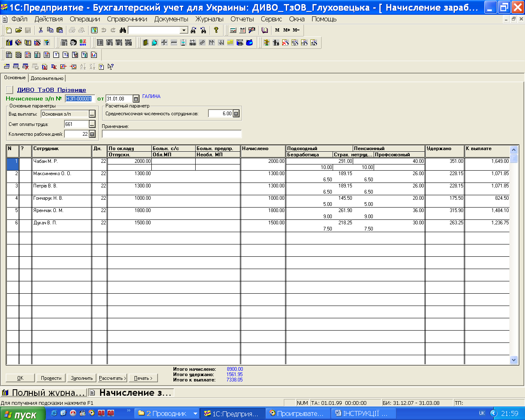The image size is (525, 420).
Task: Expand the Печать > button menu
Action: click(x=143, y=378)
